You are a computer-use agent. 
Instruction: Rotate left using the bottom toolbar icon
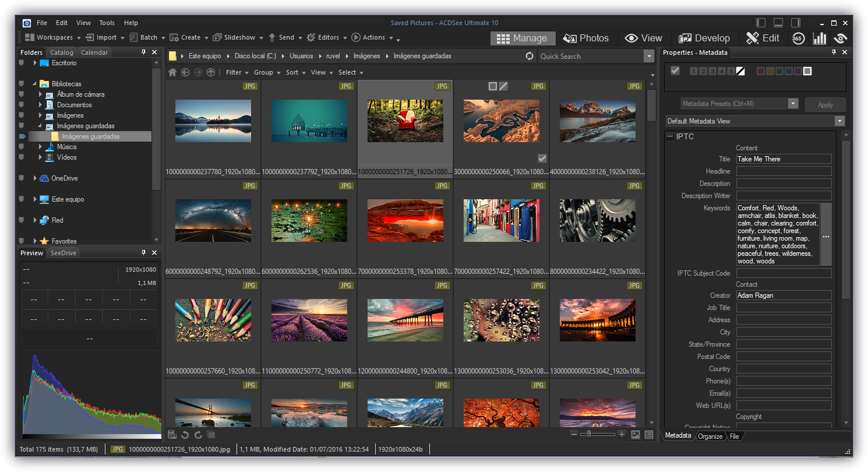[x=185, y=435]
